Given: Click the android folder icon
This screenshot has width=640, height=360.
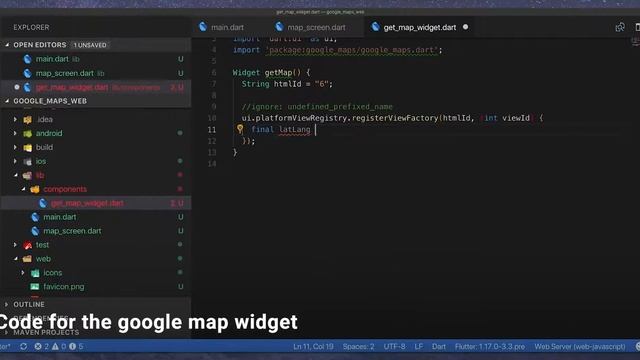Looking at the screenshot, I should pos(27,133).
